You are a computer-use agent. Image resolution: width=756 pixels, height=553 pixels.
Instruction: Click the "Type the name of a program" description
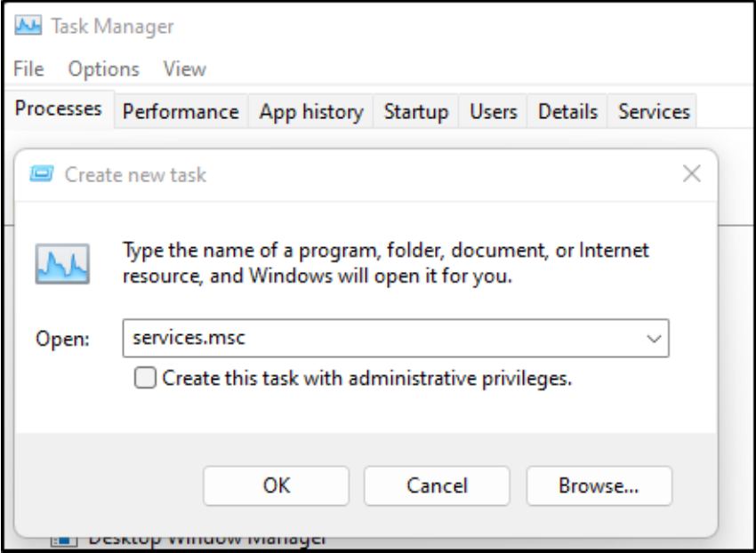click(386, 263)
